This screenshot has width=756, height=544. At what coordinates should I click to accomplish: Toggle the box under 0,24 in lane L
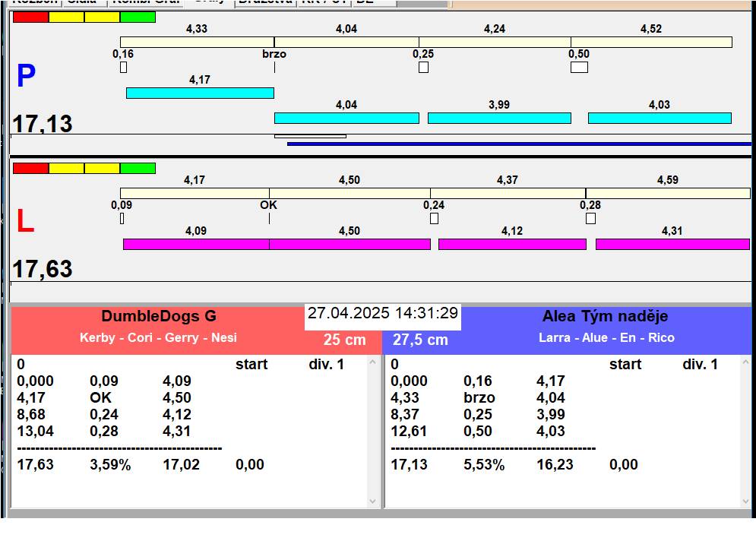click(434, 218)
